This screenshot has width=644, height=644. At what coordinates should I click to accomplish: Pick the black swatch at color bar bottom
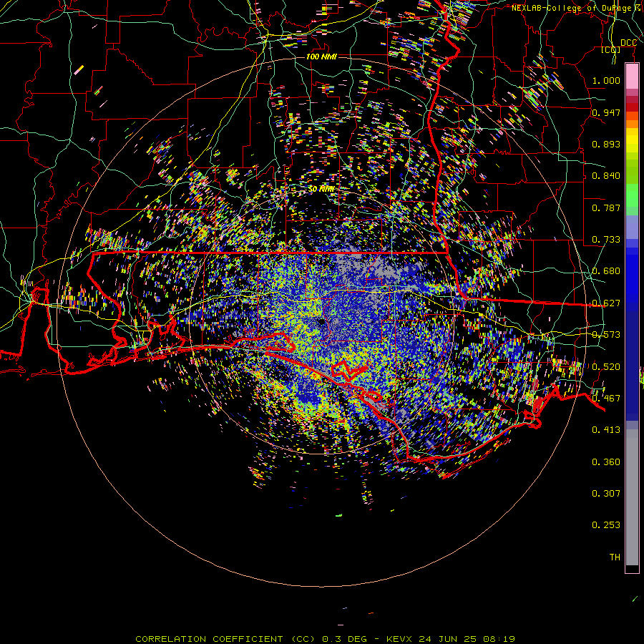pos(632,568)
